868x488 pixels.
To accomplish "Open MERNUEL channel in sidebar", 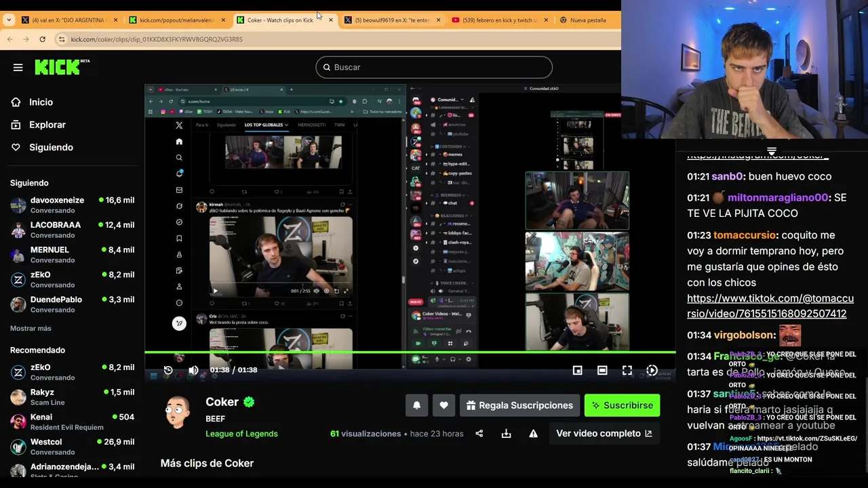I will tap(72, 255).
